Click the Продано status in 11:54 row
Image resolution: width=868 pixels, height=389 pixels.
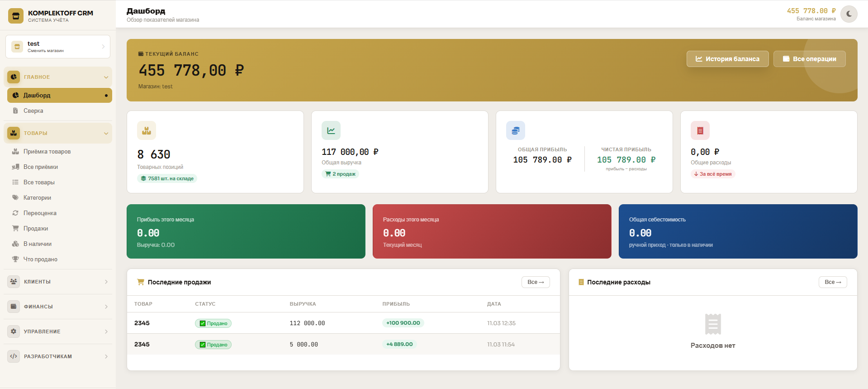coord(213,345)
